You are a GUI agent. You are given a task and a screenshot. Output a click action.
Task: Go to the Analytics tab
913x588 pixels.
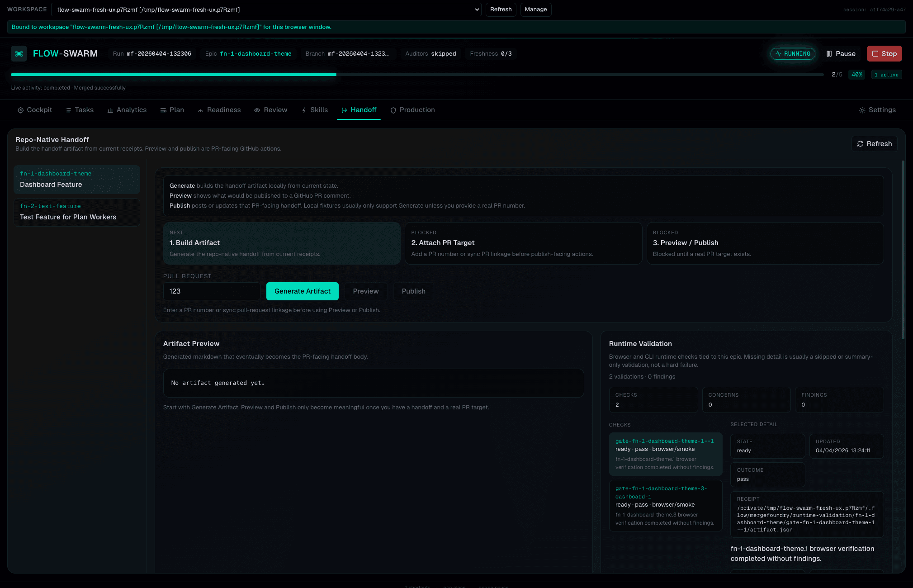coord(127,110)
